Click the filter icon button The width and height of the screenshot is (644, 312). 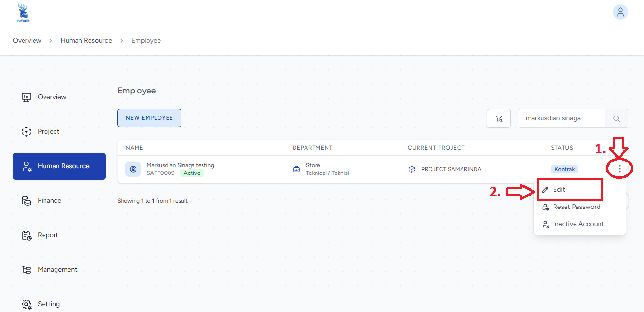coord(499,118)
